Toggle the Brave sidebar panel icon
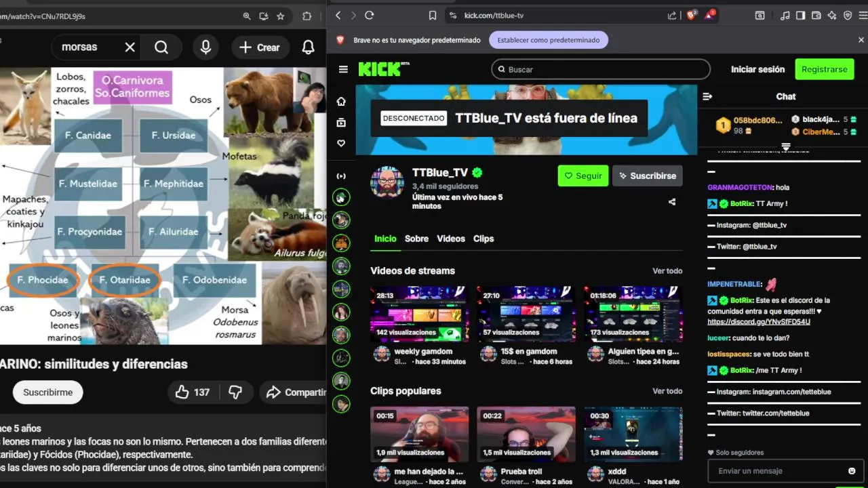Viewport: 868px width, 488px height. 801,15
